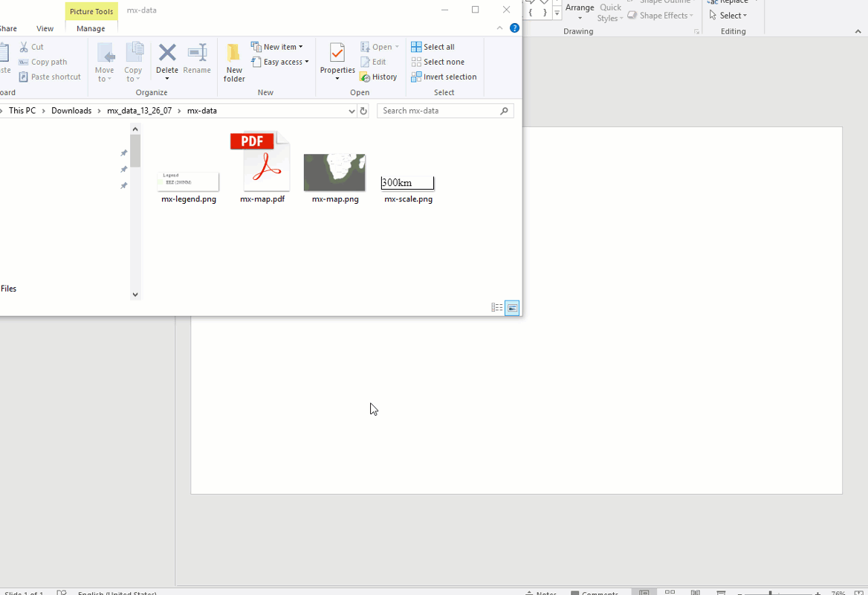Expand the Properties dropdown arrow

pos(337,79)
